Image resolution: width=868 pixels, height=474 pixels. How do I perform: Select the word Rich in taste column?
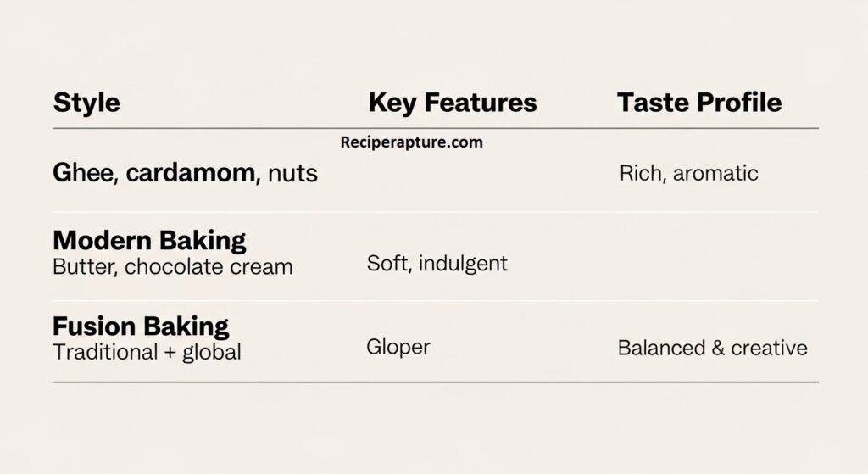(638, 174)
